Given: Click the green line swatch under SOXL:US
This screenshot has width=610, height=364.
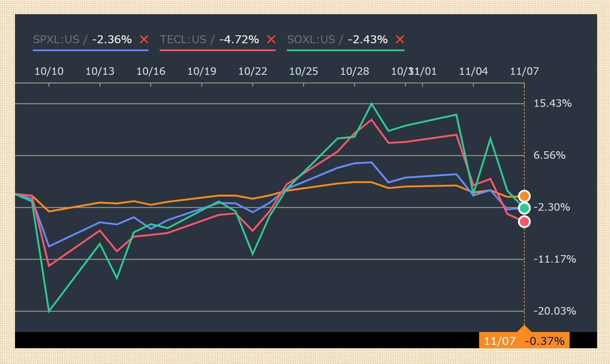Looking at the screenshot, I should point(346,50).
